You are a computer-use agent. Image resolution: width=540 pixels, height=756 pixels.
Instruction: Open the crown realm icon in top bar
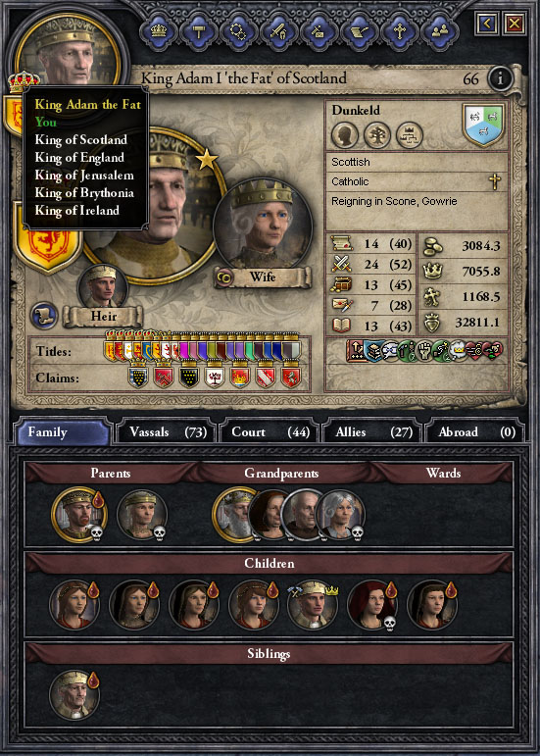158,31
